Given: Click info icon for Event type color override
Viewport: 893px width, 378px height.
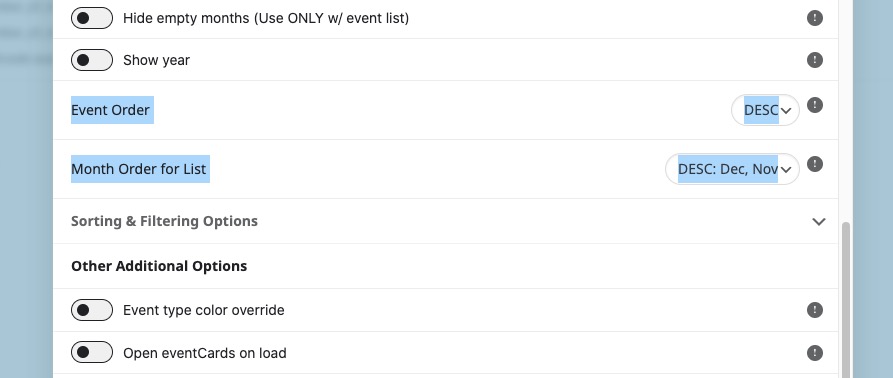Looking at the screenshot, I should [815, 310].
